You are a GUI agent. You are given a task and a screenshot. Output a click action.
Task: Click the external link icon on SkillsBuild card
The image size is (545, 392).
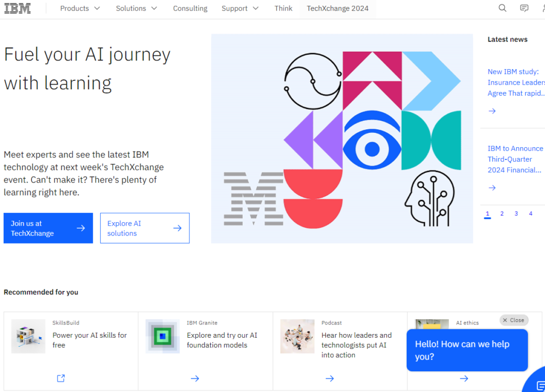pyautogui.click(x=61, y=378)
